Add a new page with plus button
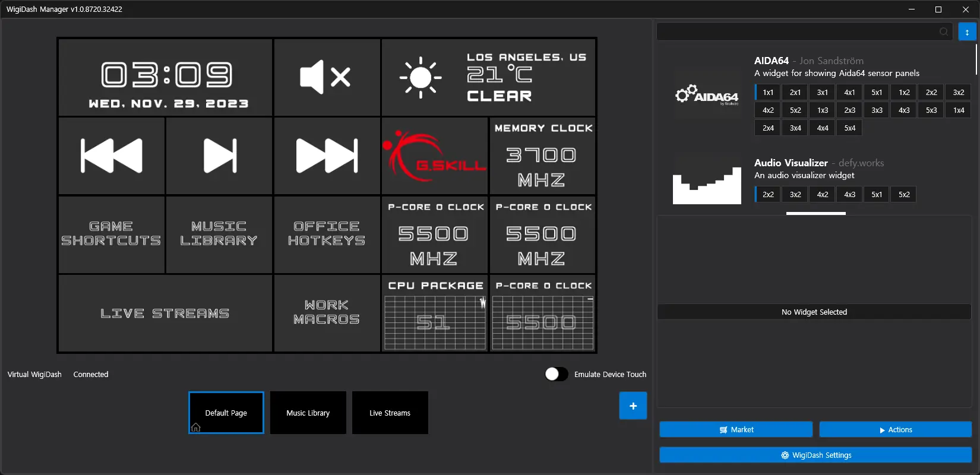This screenshot has width=980, height=475. pyautogui.click(x=633, y=406)
